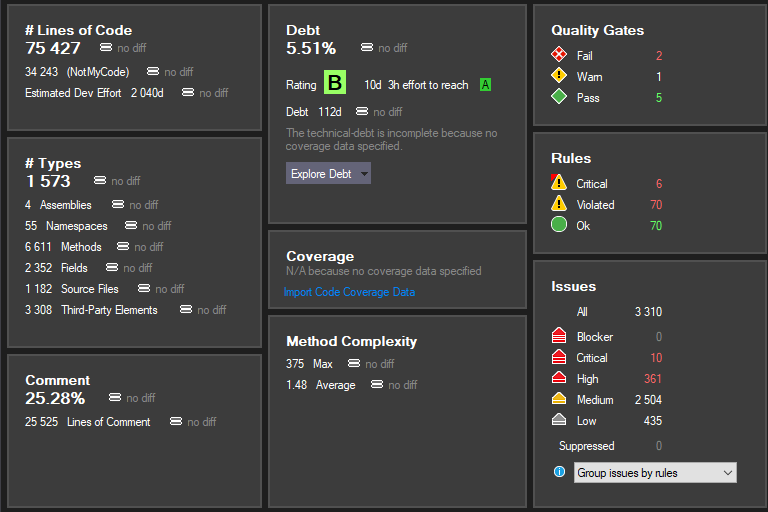Click the Blocker issues severity icon

pyautogui.click(x=559, y=337)
